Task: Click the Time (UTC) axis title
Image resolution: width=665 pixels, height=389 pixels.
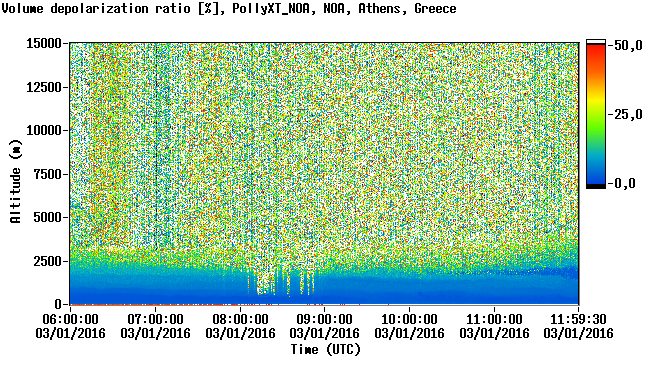Action: 325,350
